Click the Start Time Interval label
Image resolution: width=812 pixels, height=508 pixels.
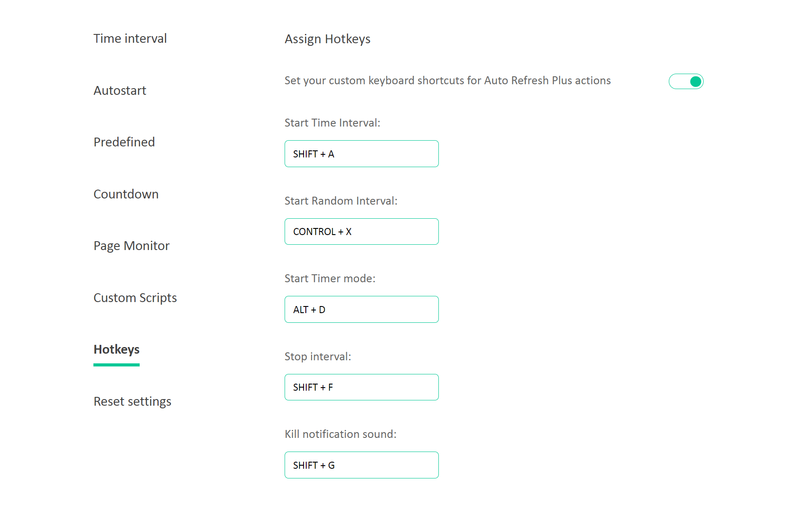coord(332,123)
